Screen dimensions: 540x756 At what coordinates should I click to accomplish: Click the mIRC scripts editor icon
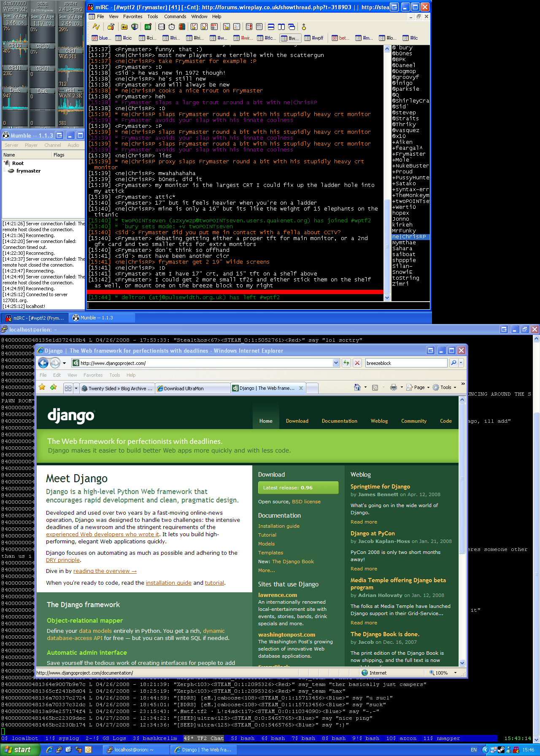tap(148, 27)
